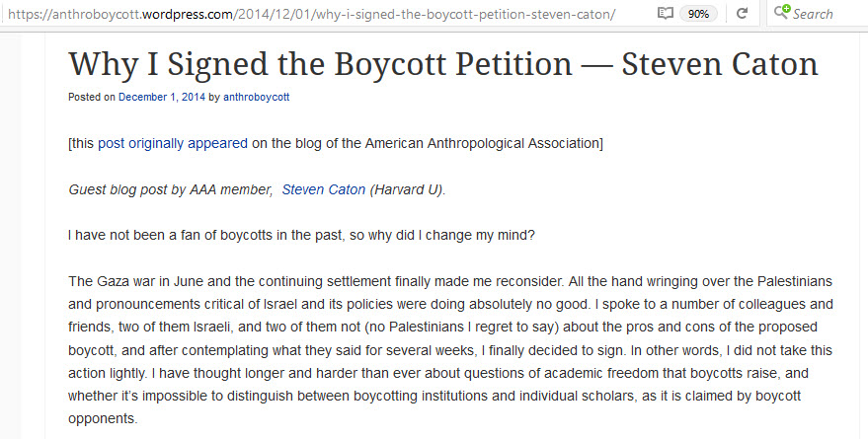The image size is (868, 439).
Task: Click the "Posted on" label text
Action: point(92,97)
